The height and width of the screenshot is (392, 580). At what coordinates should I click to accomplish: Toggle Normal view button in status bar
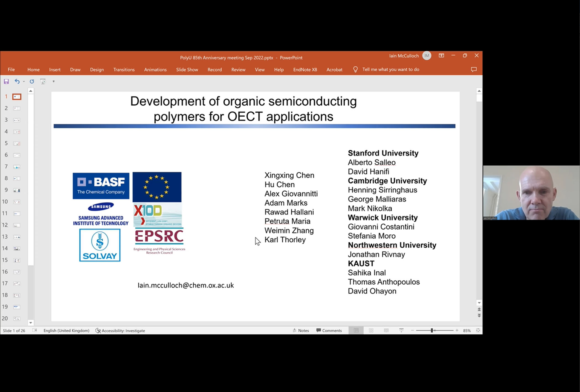(x=356, y=330)
